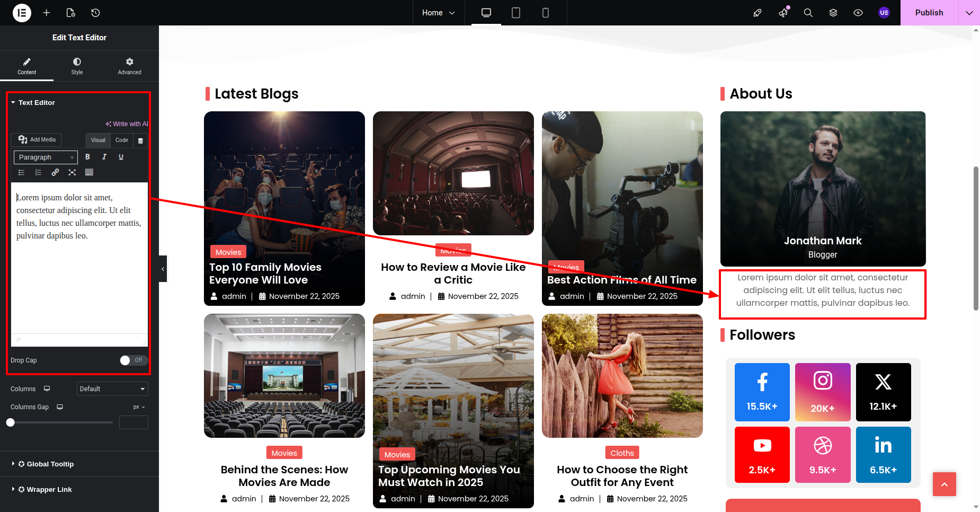Screen dimensions: 980x512
Task: Open the Paragraph format dropdown
Action: pos(46,157)
